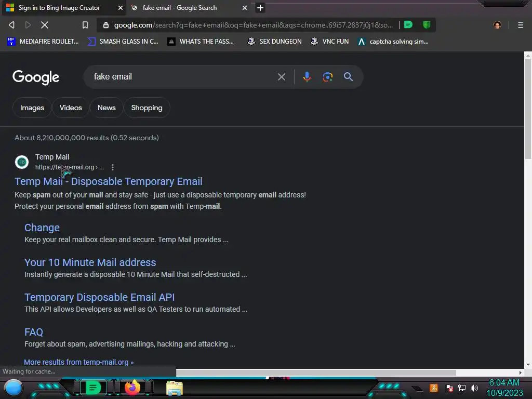The width and height of the screenshot is (532, 399).
Task: Filter results by Videos
Action: point(71,108)
